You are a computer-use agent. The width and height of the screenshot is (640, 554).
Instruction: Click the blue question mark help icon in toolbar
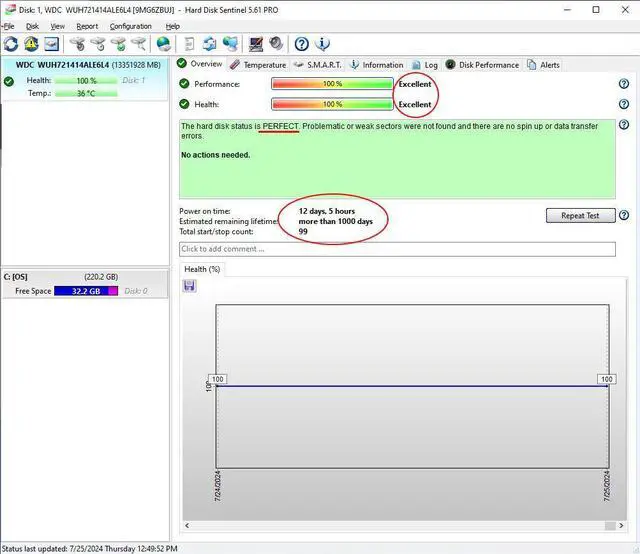pos(301,44)
